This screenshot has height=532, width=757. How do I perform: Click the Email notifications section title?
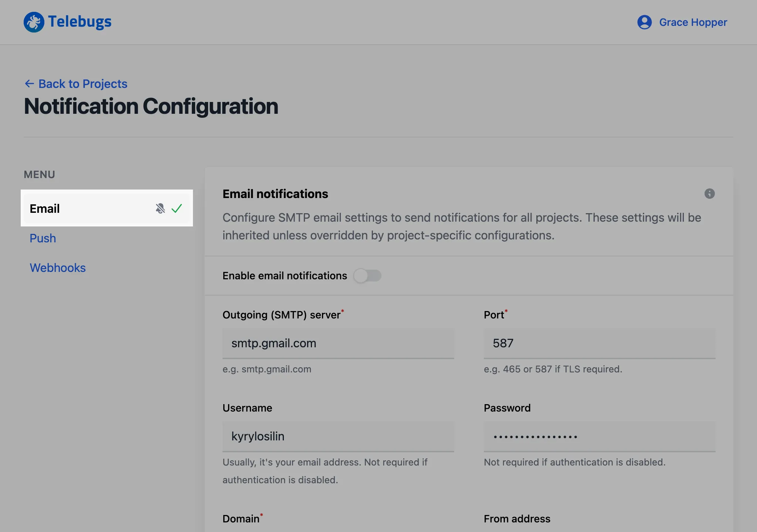pyautogui.click(x=275, y=194)
